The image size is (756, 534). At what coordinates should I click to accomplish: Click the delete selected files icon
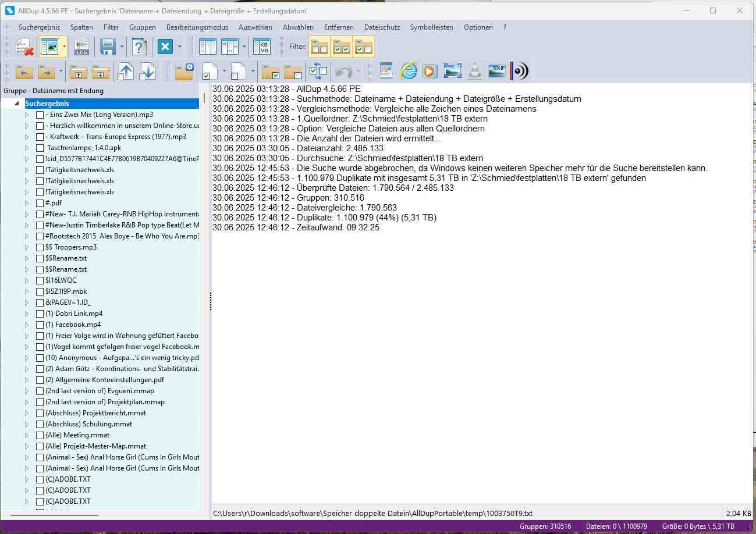point(24,47)
